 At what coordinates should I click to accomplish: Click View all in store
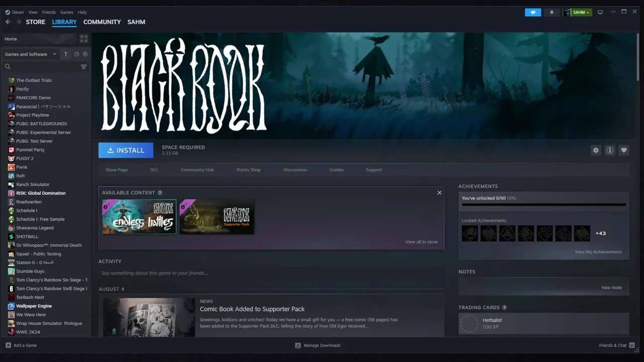(422, 242)
